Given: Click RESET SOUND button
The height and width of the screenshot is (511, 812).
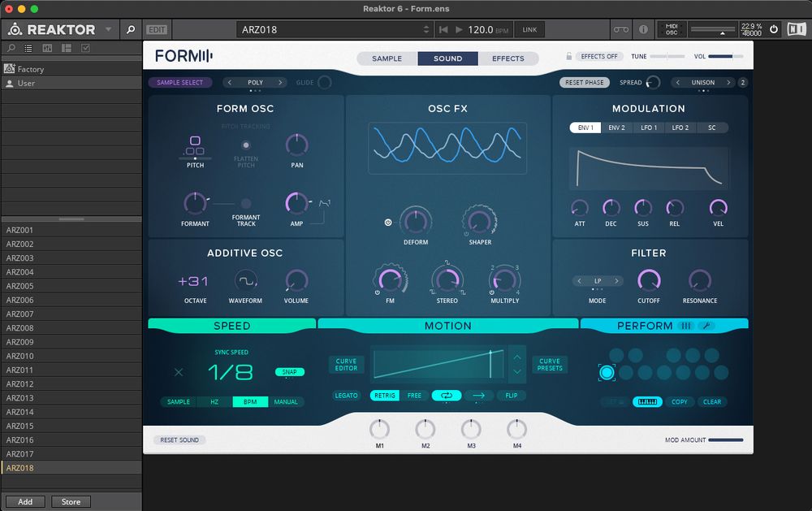Looking at the screenshot, I should [x=179, y=440].
